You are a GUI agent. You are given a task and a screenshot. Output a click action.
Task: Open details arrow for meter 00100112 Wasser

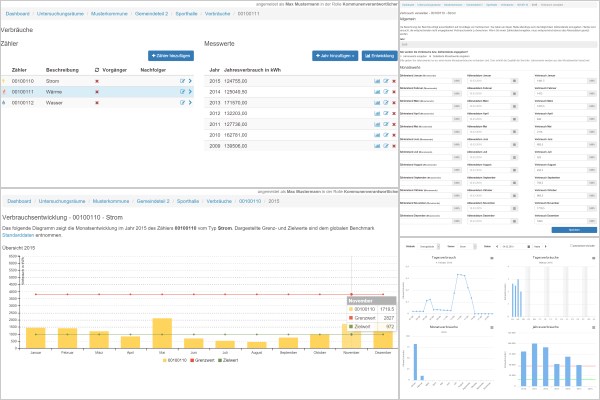(x=189, y=101)
